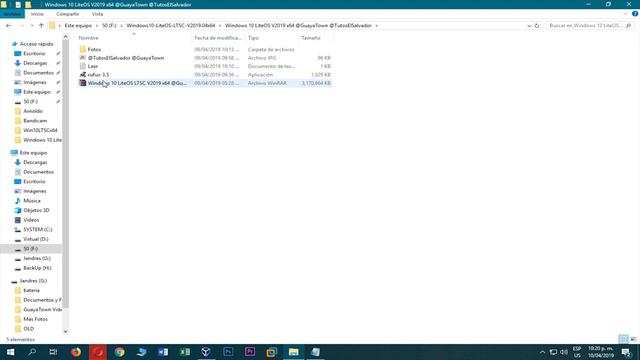
Task: Open the Archivo ribbon tab
Action: click(x=12, y=14)
